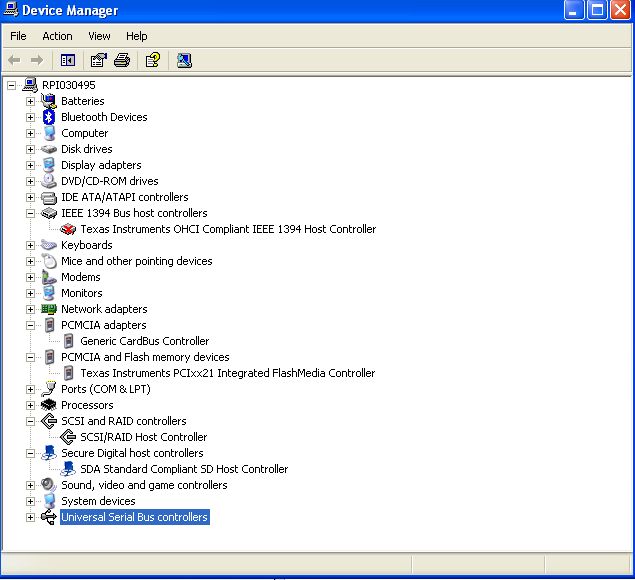Select the Processors label
This screenshot has height=580, width=635.
[87, 405]
